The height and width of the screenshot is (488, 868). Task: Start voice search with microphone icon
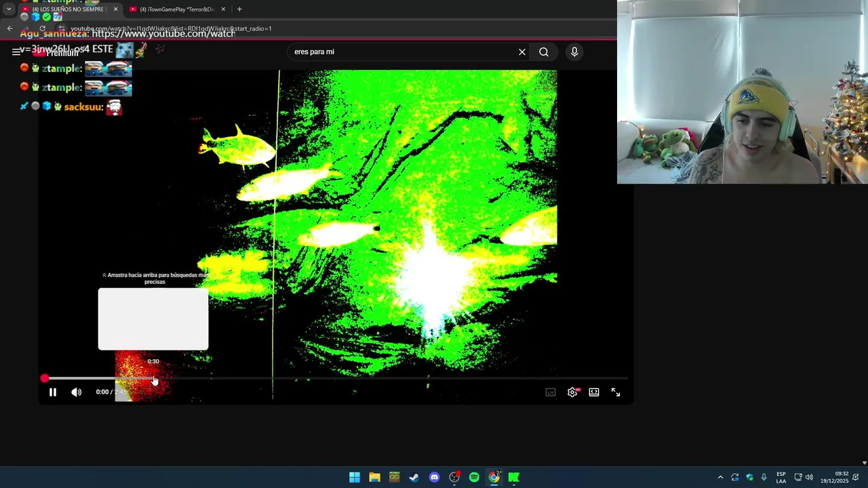coord(574,52)
